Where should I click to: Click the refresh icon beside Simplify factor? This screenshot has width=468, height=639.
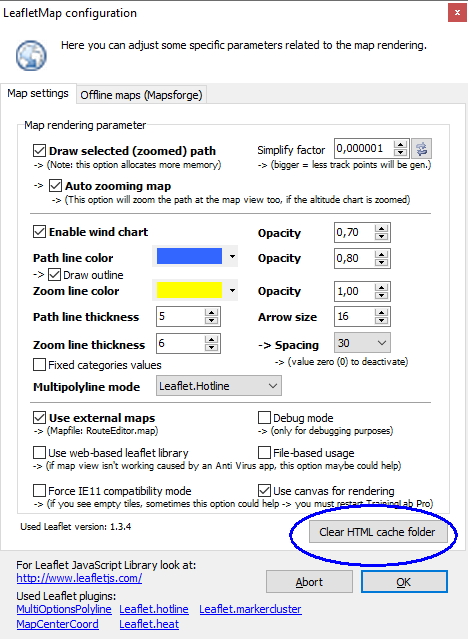421,148
